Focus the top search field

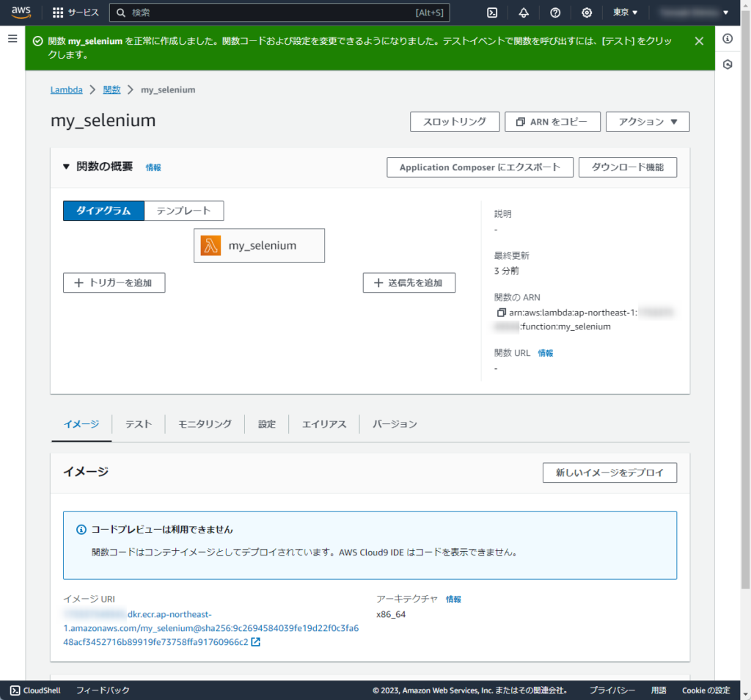pyautogui.click(x=279, y=12)
